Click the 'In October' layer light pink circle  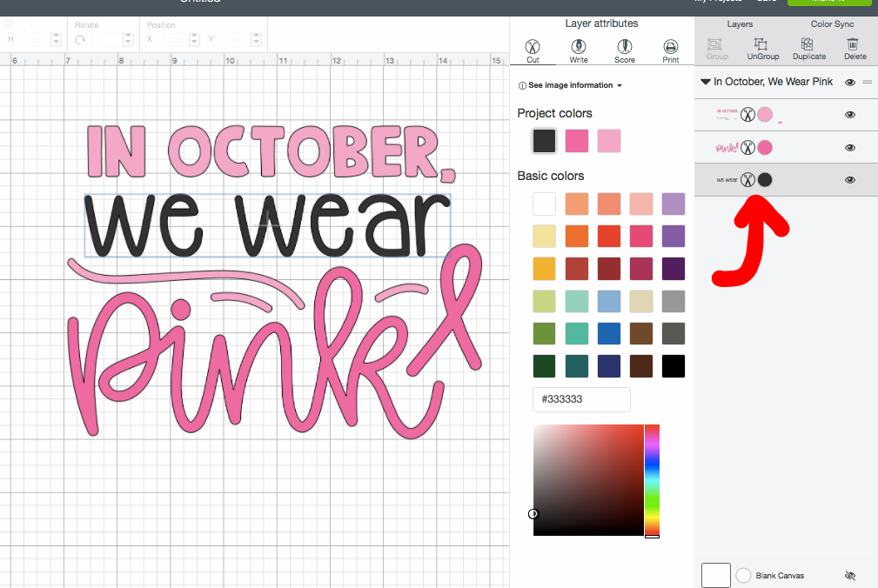(764, 115)
